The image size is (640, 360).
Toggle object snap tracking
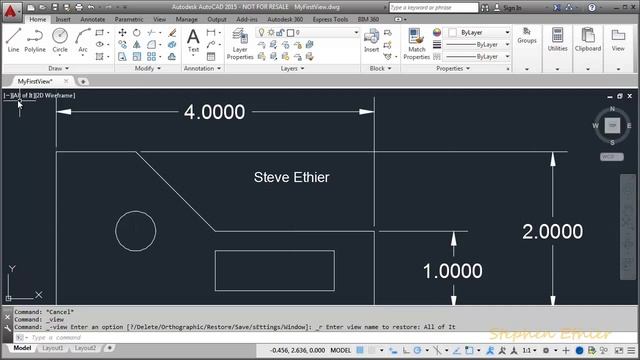tap(457, 350)
